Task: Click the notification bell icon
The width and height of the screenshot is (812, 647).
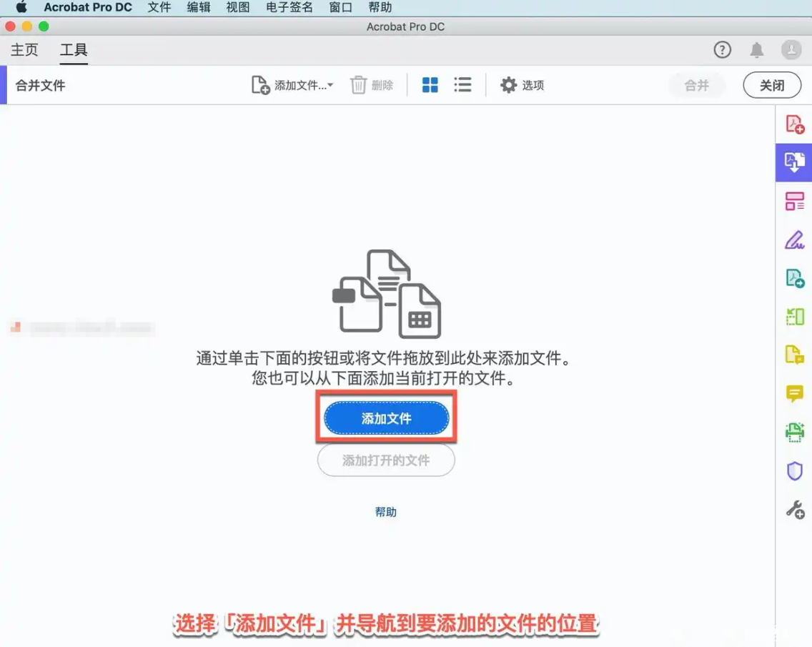Action: [757, 49]
